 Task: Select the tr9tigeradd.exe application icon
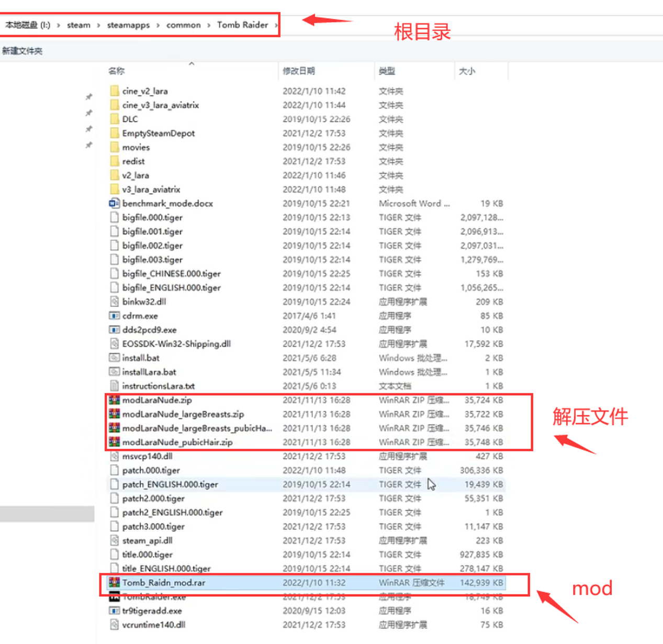(114, 610)
